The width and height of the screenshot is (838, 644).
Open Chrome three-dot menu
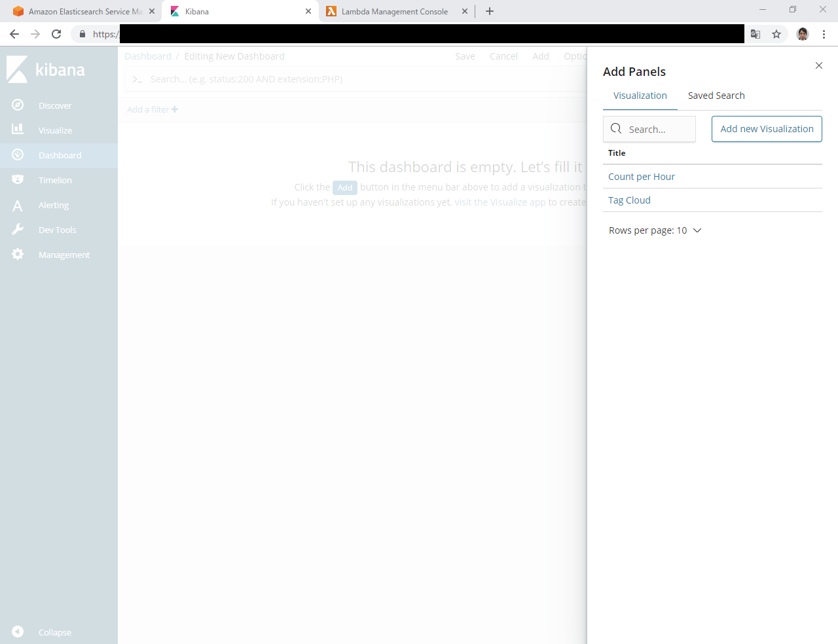824,34
